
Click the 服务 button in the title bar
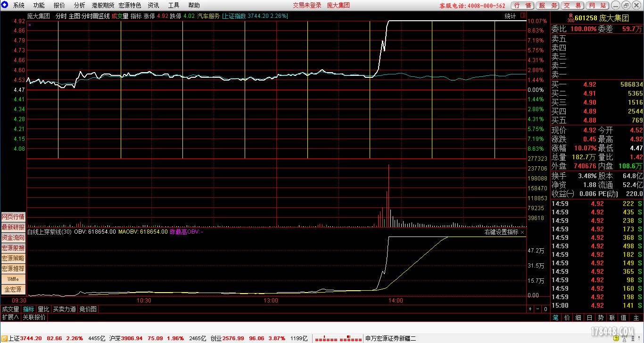547,6
